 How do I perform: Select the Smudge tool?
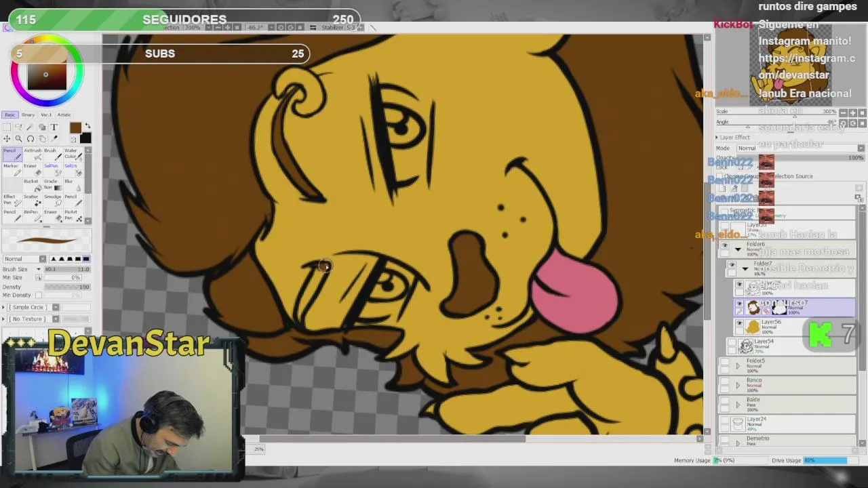pyautogui.click(x=53, y=201)
